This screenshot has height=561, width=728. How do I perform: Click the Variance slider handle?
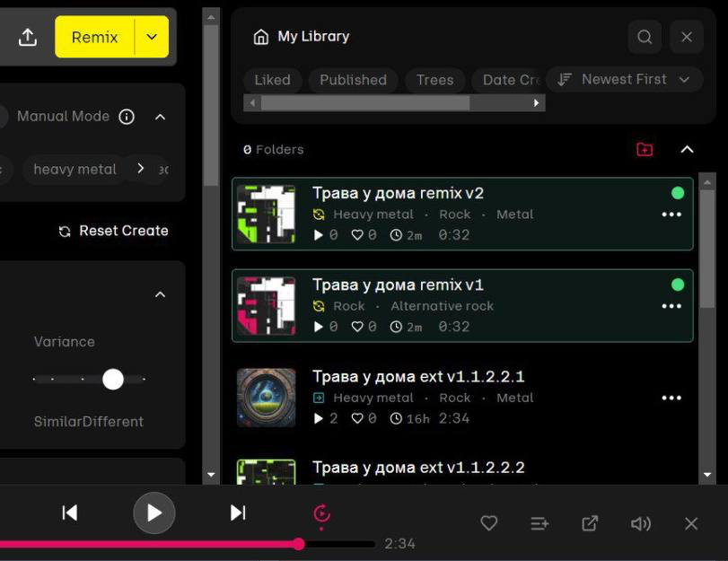[x=113, y=380]
